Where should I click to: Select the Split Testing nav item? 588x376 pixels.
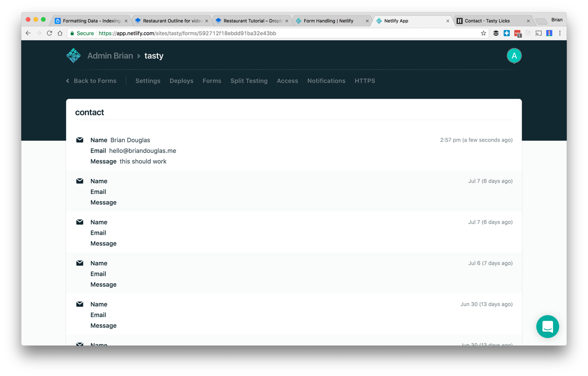pyautogui.click(x=249, y=81)
